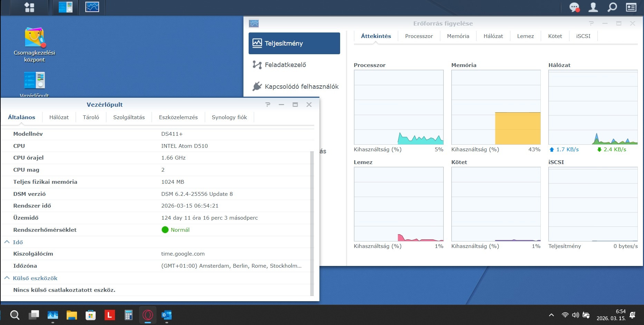The height and width of the screenshot is (325, 644).
Task: Select the Szolgáltatás tab
Action: 129,117
